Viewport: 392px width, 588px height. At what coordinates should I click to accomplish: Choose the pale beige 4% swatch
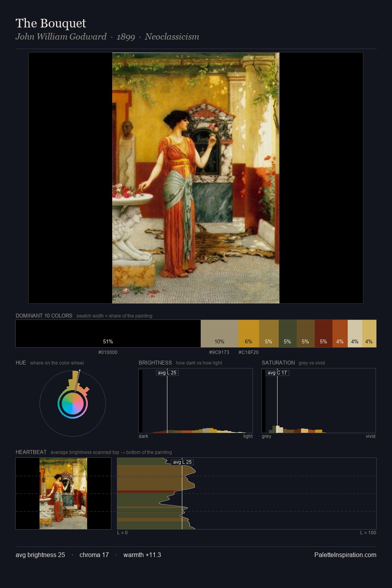(x=355, y=334)
